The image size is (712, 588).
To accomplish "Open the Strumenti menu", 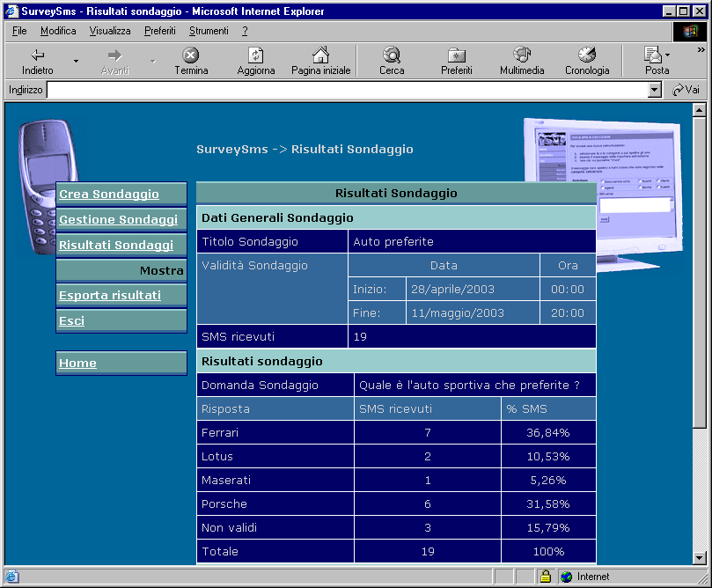I will (x=209, y=31).
